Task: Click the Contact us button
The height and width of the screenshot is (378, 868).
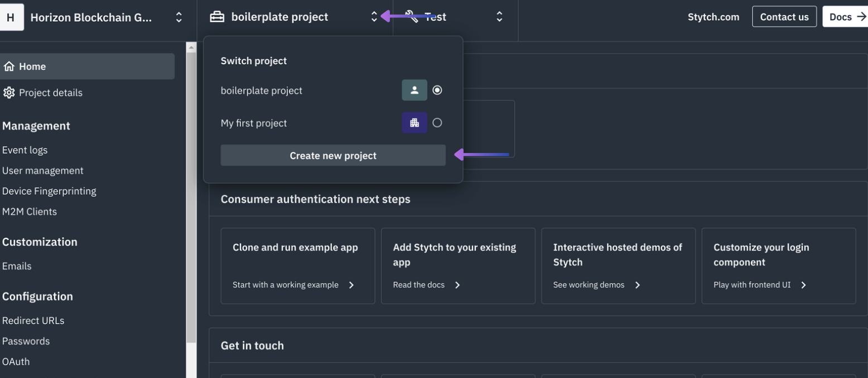Action: (x=784, y=17)
